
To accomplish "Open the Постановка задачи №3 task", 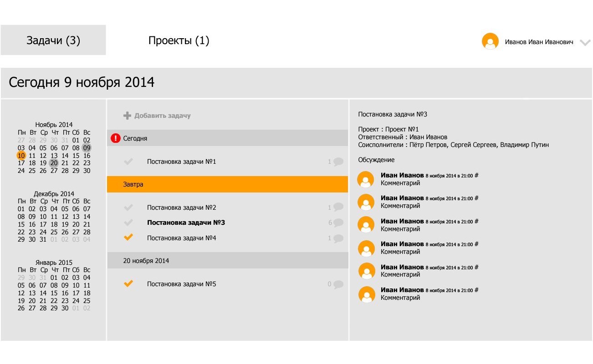I will point(186,223).
